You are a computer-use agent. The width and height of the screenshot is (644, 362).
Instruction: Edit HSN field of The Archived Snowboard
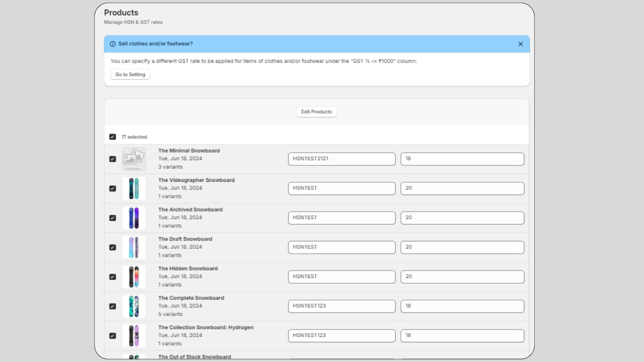coord(342,218)
